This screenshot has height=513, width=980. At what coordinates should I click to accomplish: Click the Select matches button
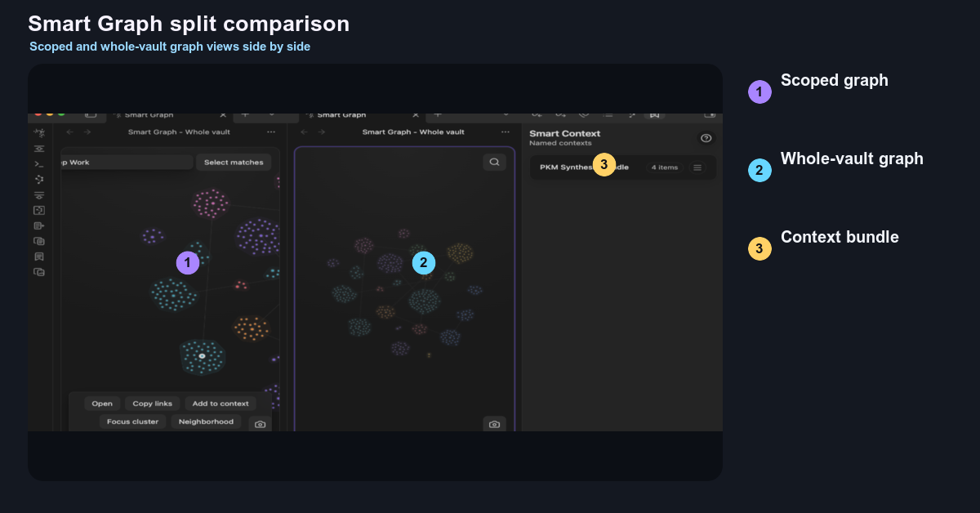tap(234, 162)
